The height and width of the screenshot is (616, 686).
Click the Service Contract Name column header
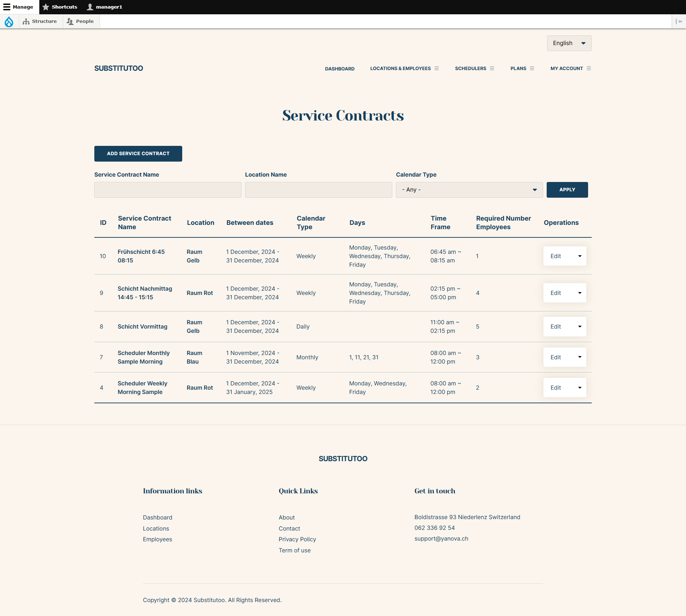[x=144, y=223]
